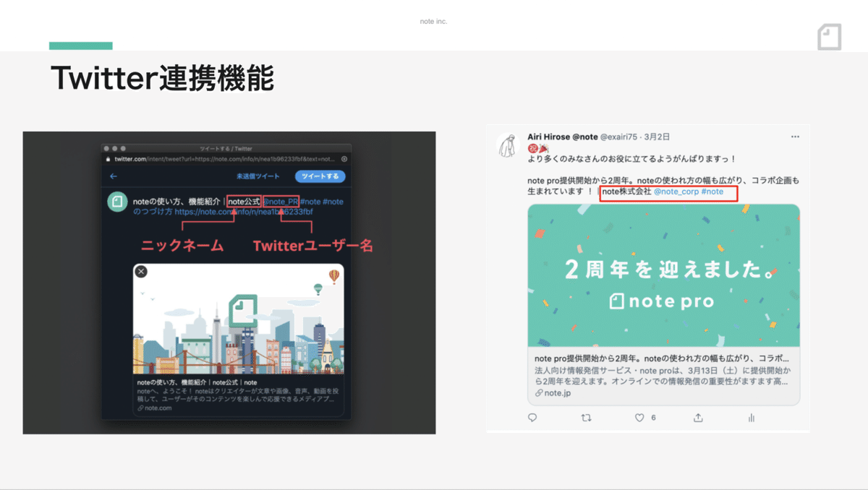This screenshot has width=868, height=490.
Task: Click the 3月2日 tweet date
Action: pos(658,137)
